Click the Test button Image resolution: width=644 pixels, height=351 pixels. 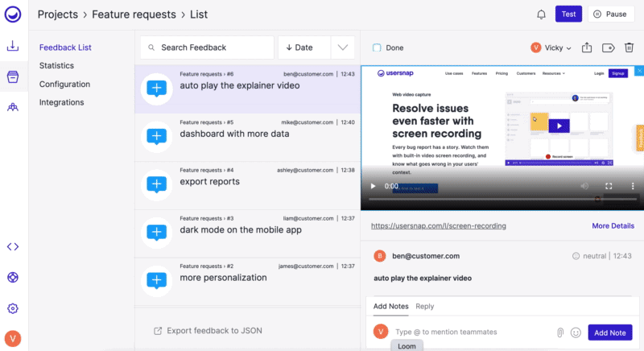pos(568,14)
